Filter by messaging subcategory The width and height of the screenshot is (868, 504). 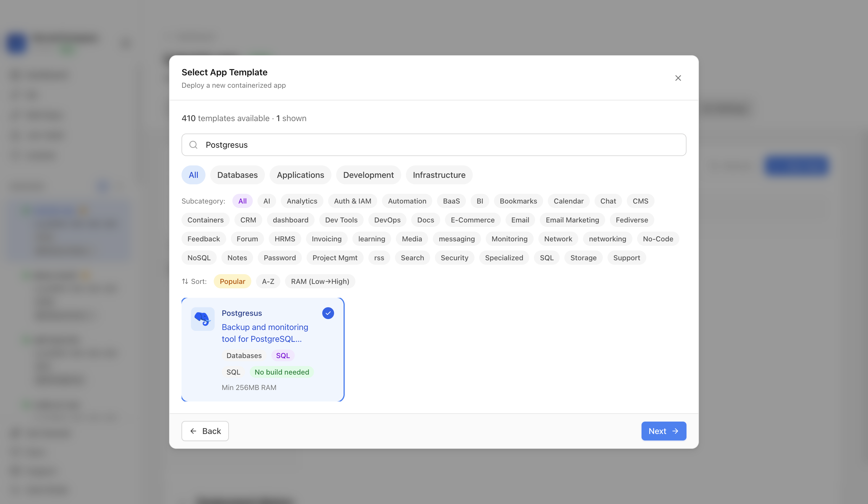click(x=457, y=239)
